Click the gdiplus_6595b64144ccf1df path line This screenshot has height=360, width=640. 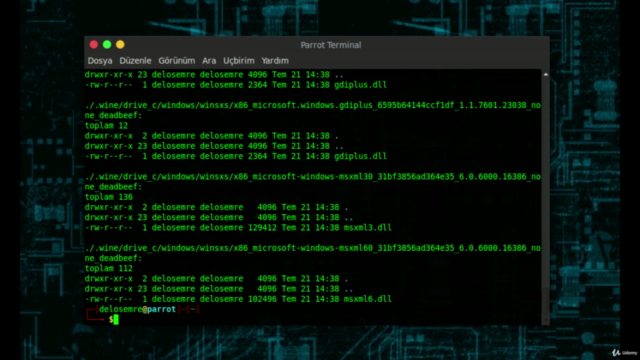click(x=313, y=105)
